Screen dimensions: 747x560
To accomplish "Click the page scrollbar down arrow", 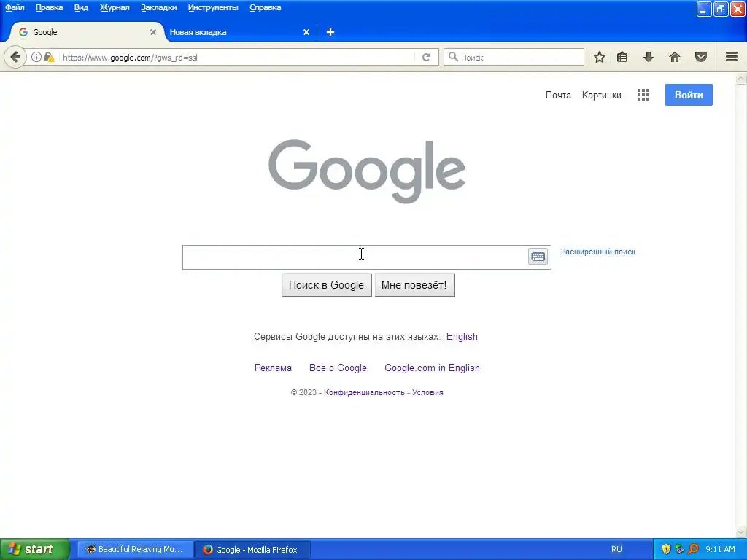I will (x=741, y=532).
